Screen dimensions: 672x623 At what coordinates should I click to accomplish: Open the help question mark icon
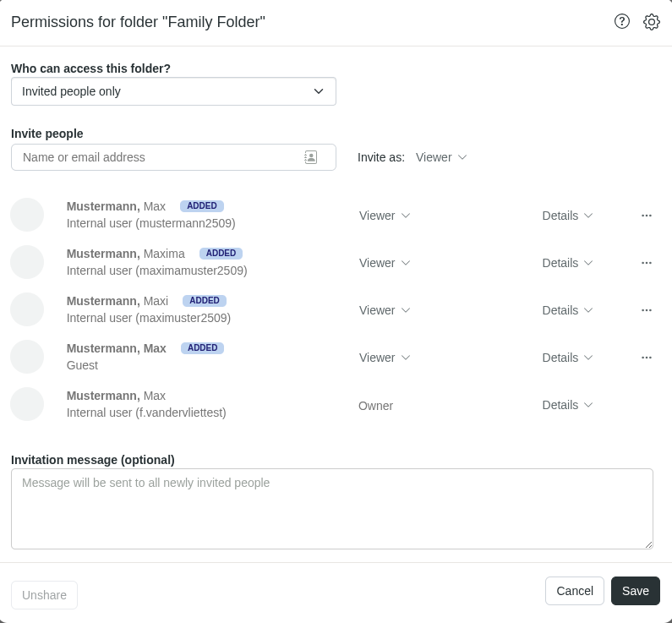pyautogui.click(x=622, y=22)
